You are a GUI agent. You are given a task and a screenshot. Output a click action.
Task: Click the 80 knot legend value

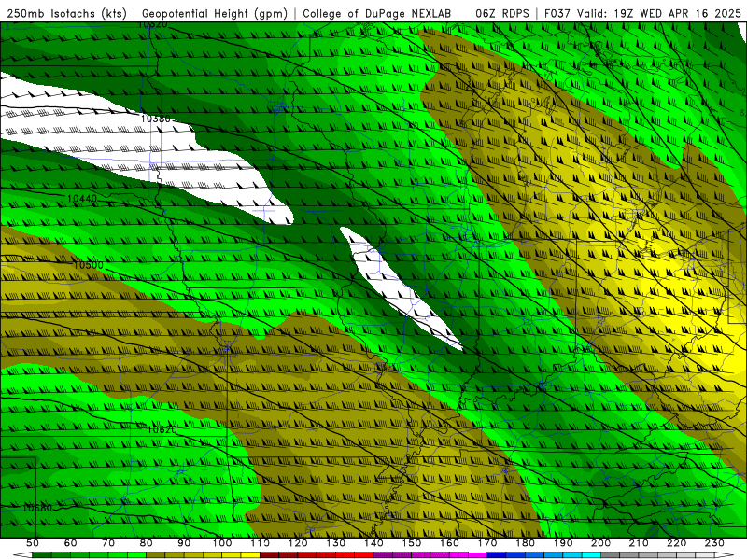[x=147, y=543]
